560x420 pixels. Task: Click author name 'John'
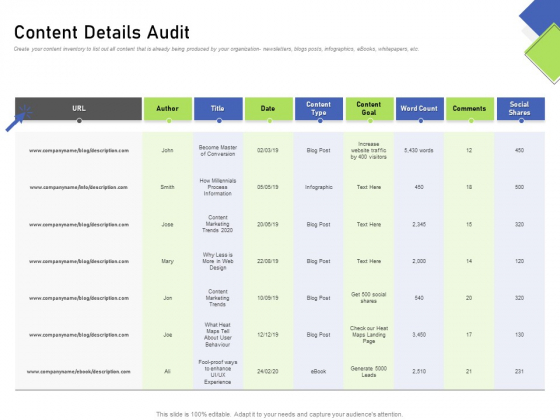point(167,150)
